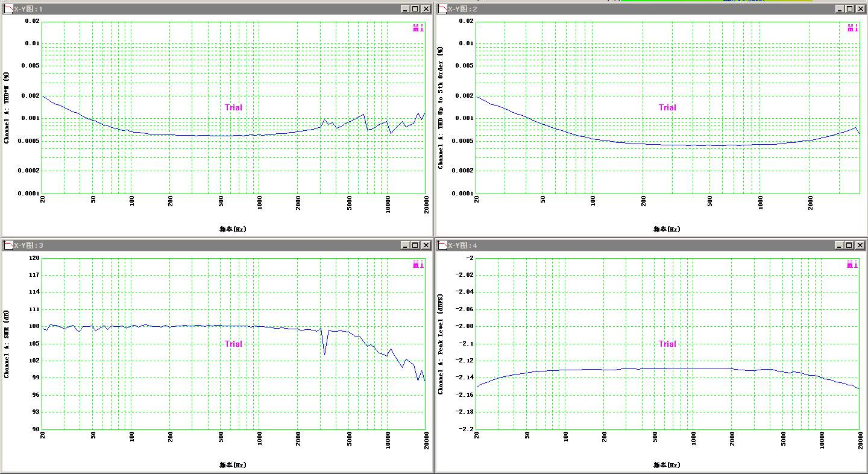Screen dimensions: 868x474
Task: Select the X-Y图:1 window title text
Action: tap(28, 9)
